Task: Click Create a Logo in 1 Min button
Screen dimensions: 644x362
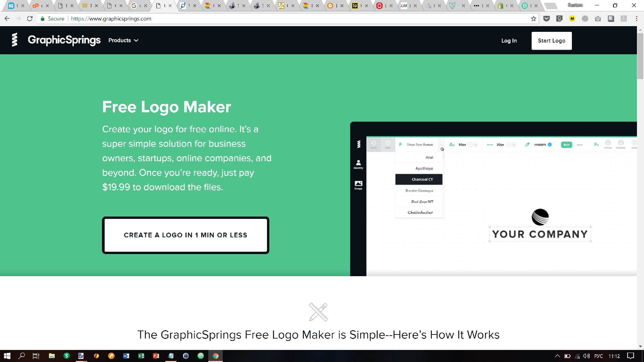Action: pyautogui.click(x=185, y=235)
